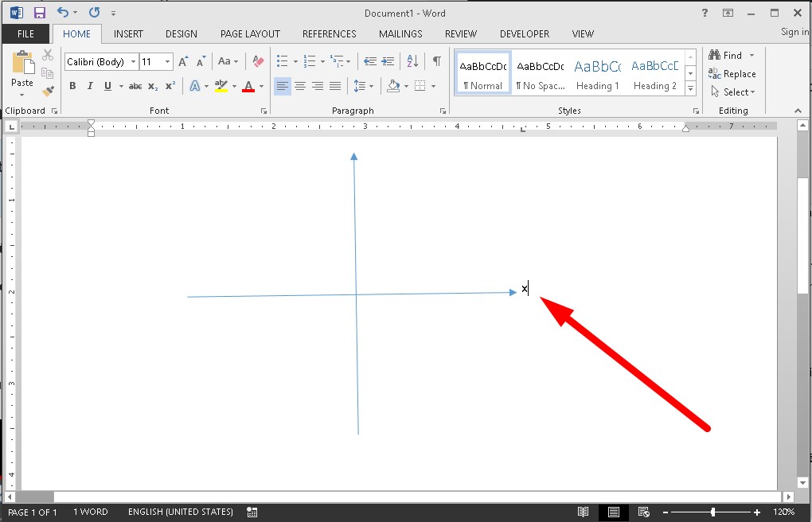The width and height of the screenshot is (812, 522).
Task: Toggle Bold formatting
Action: 72,86
